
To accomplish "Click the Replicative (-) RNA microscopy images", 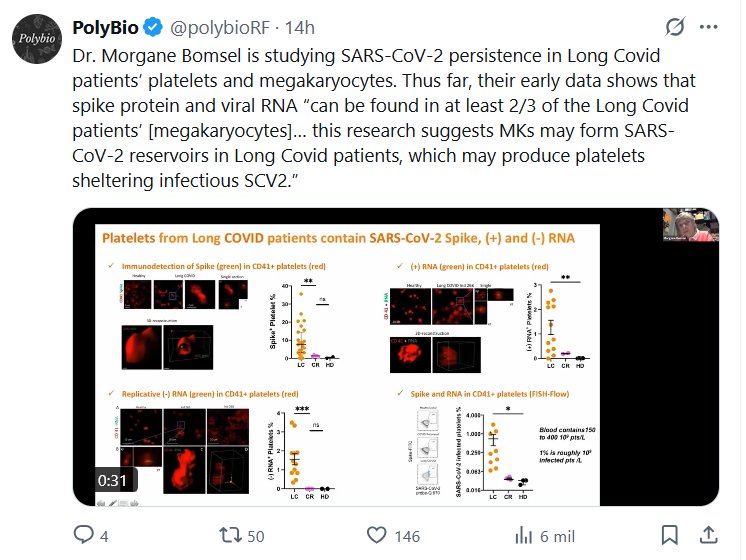I will (183, 448).
